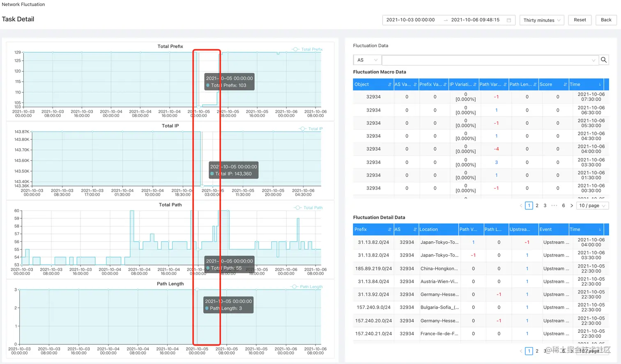This screenshot has width=621, height=364.
Task: Select page 6 of macro data
Action: [563, 206]
